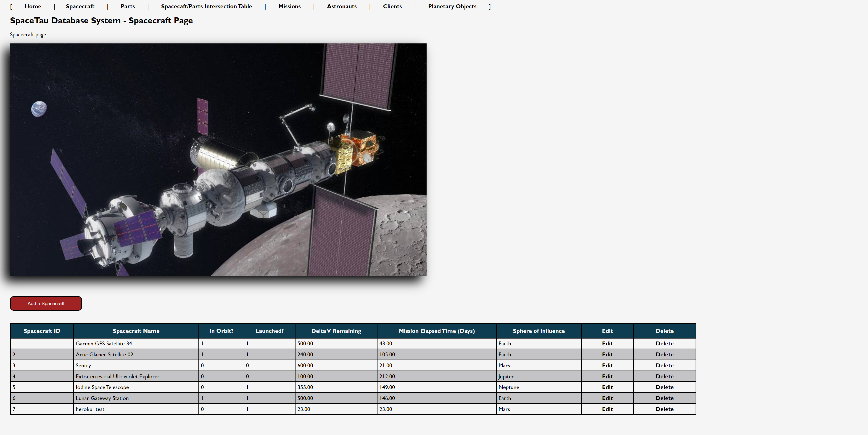Image resolution: width=868 pixels, height=435 pixels.
Task: Select the Sentry name cell
Action: [136, 366]
